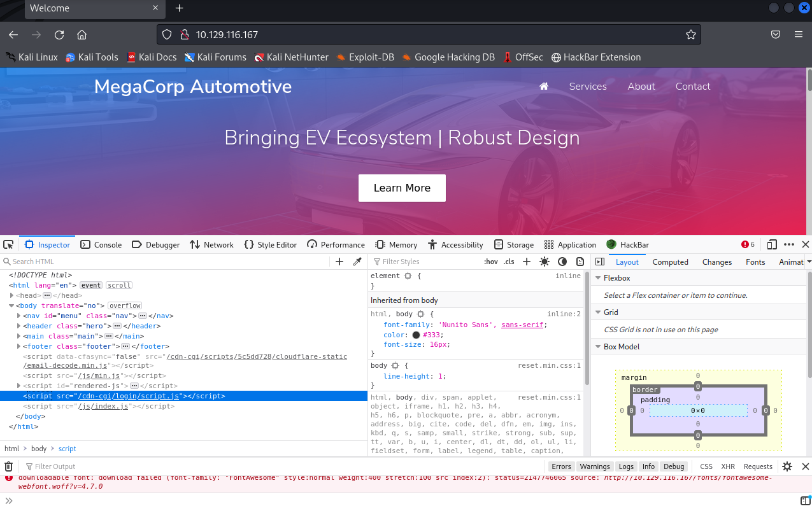
Task: Toggle the Warnings console filter
Action: tap(595, 466)
